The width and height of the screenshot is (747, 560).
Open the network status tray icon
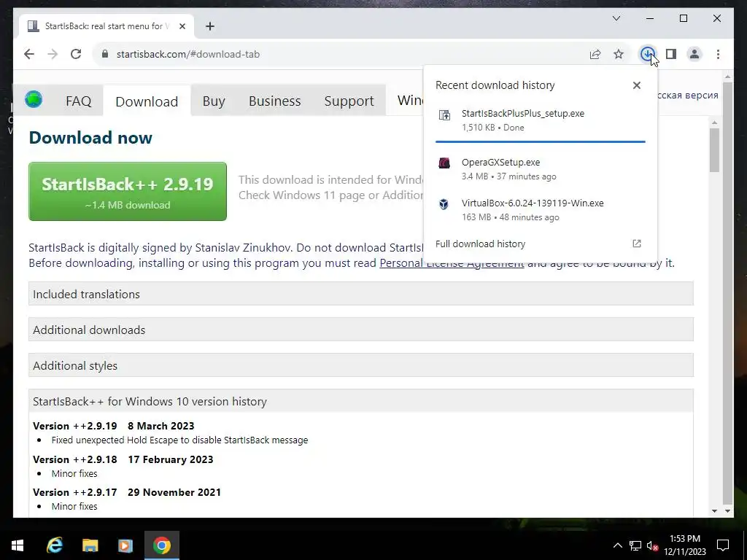[x=635, y=545]
